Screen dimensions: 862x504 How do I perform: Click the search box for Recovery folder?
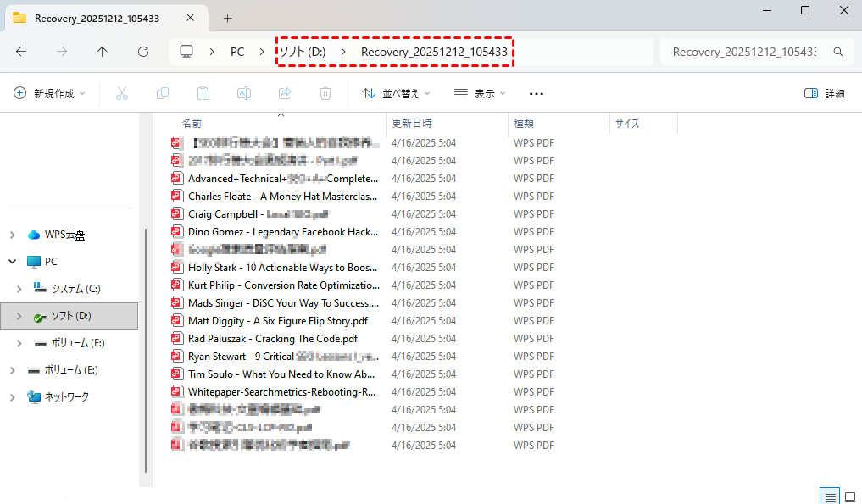tap(744, 52)
